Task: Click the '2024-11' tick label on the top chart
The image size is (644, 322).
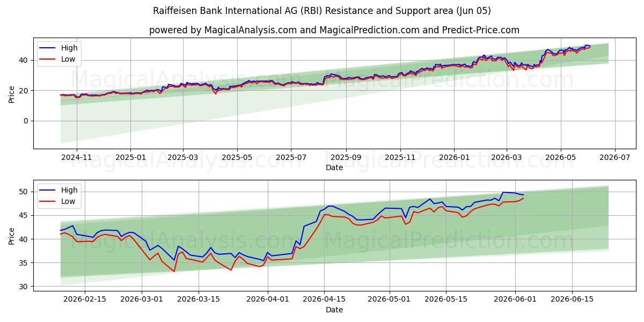Action: pyautogui.click(x=76, y=158)
